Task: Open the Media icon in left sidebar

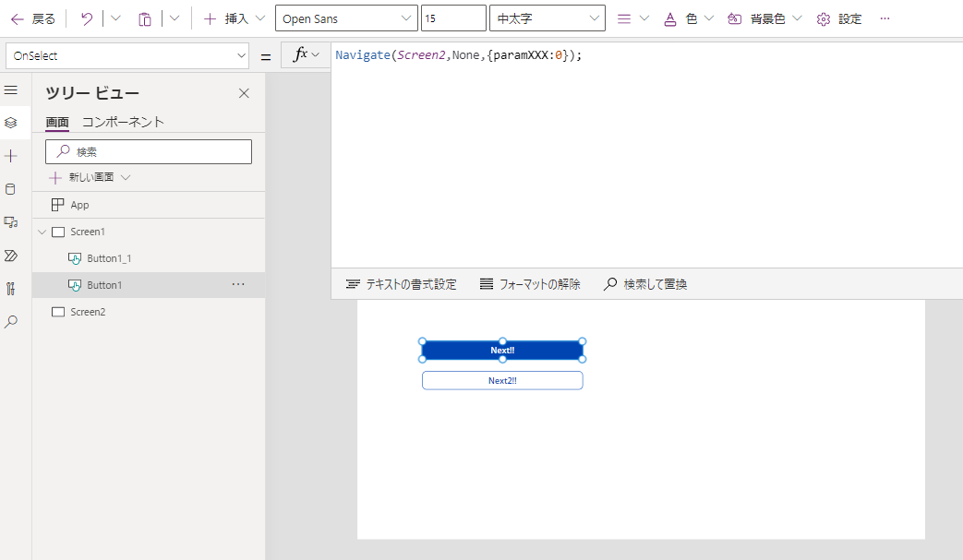Action: (x=11, y=222)
